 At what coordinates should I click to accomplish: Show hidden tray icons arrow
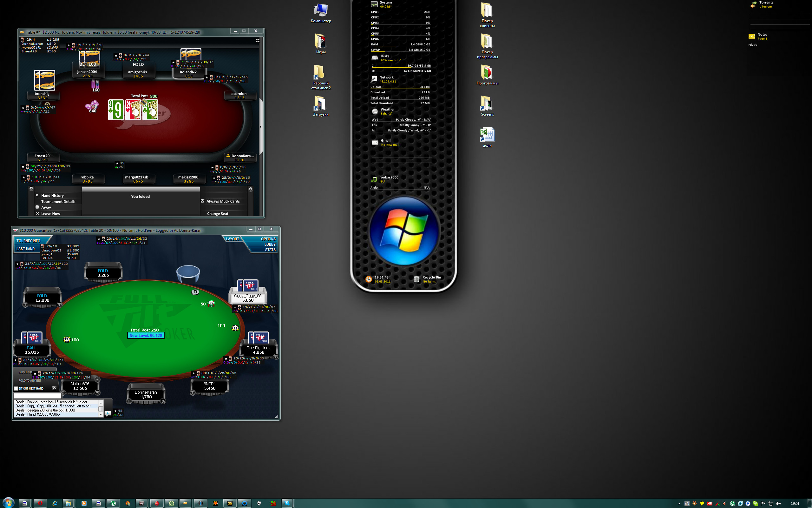pyautogui.click(x=679, y=503)
